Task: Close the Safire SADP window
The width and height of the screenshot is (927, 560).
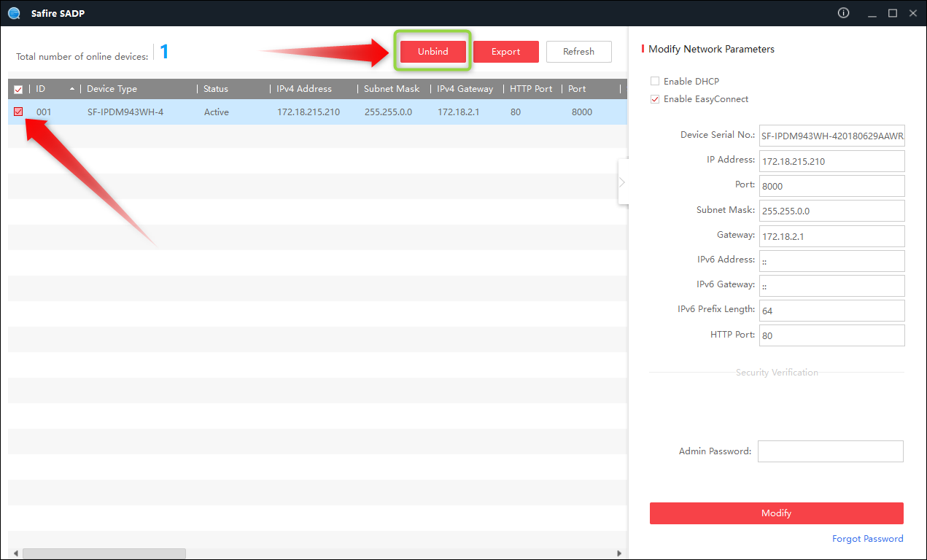Action: click(912, 13)
